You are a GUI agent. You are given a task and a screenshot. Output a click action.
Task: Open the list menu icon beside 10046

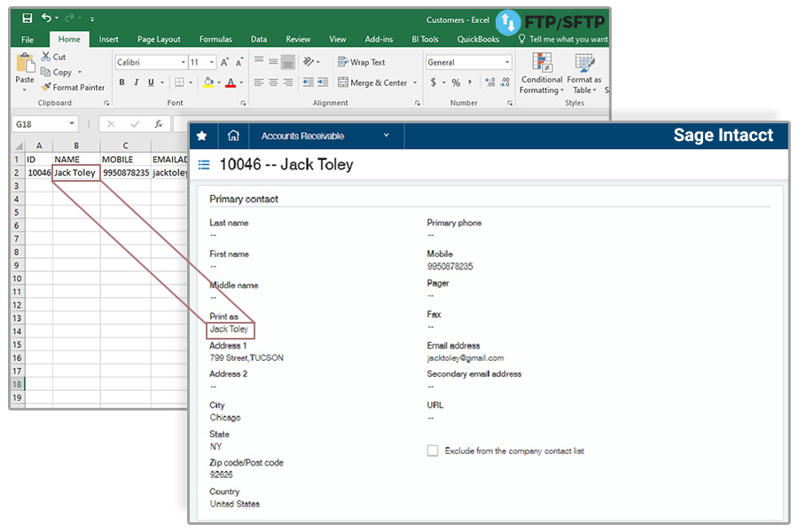[204, 165]
